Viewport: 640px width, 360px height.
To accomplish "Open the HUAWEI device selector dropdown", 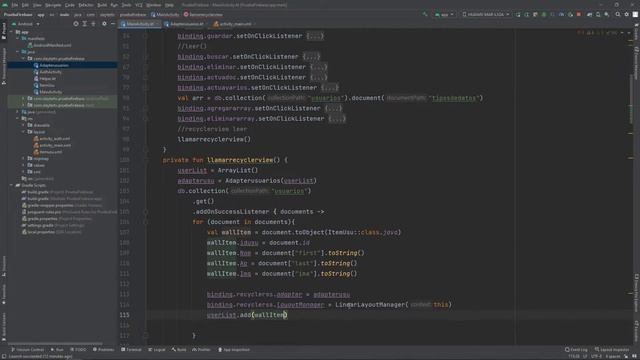I will point(486,14).
